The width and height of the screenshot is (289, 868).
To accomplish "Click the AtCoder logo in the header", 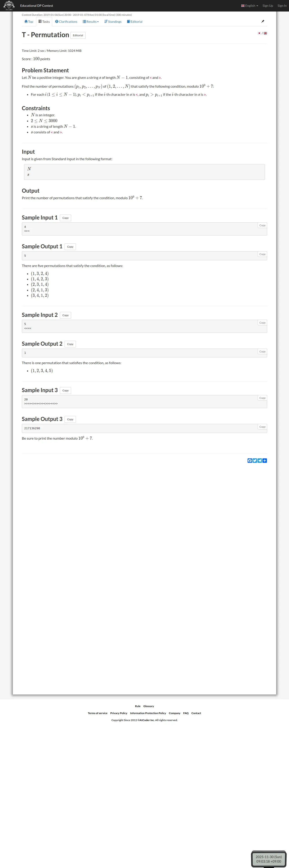I will pos(9,5).
